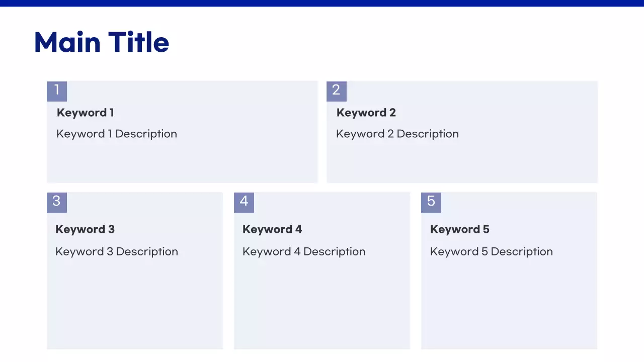Click the dark blue bar at top

(x=322, y=3)
